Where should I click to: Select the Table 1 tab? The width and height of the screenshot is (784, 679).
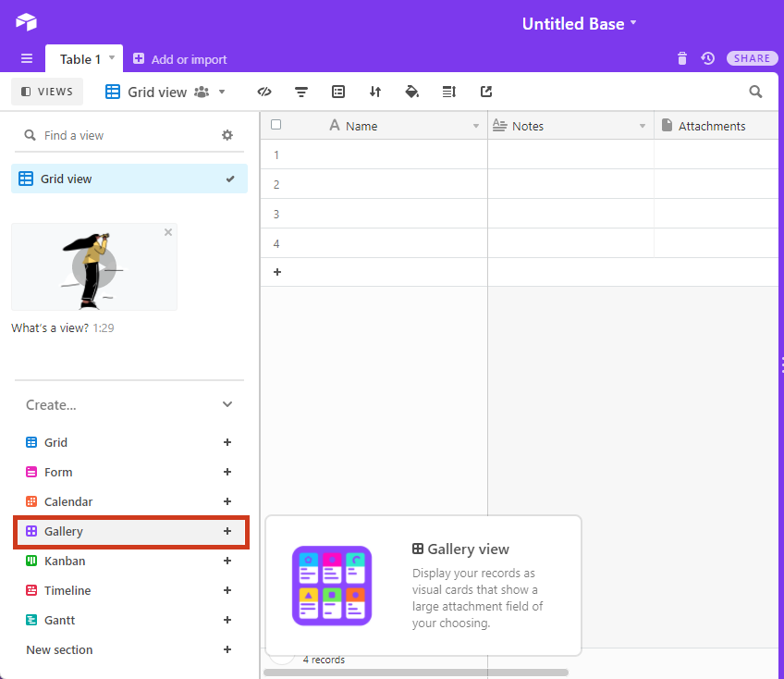pyautogui.click(x=84, y=59)
